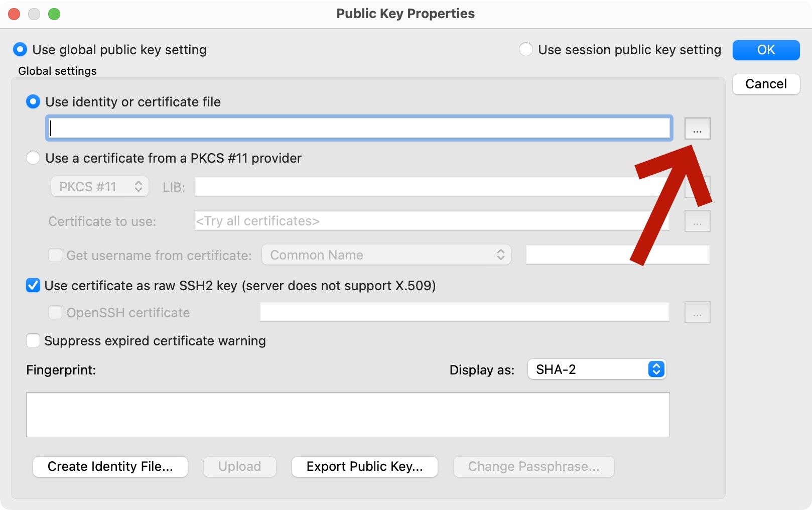Open the PKCS #11 type dropdown
Screen dimensions: 812x510
pos(99,187)
